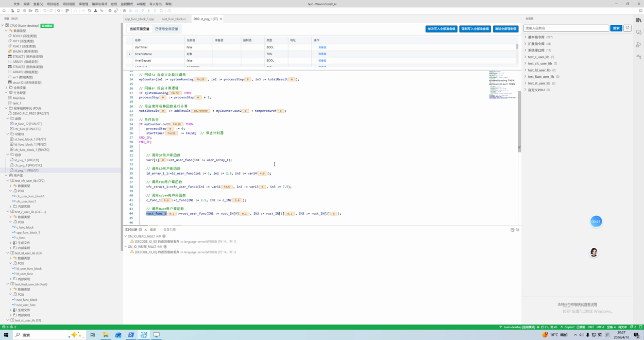Collapse the test_cfc_user_lib (CFC) node
The height and width of the screenshot is (340, 644).
(x=8, y=181)
